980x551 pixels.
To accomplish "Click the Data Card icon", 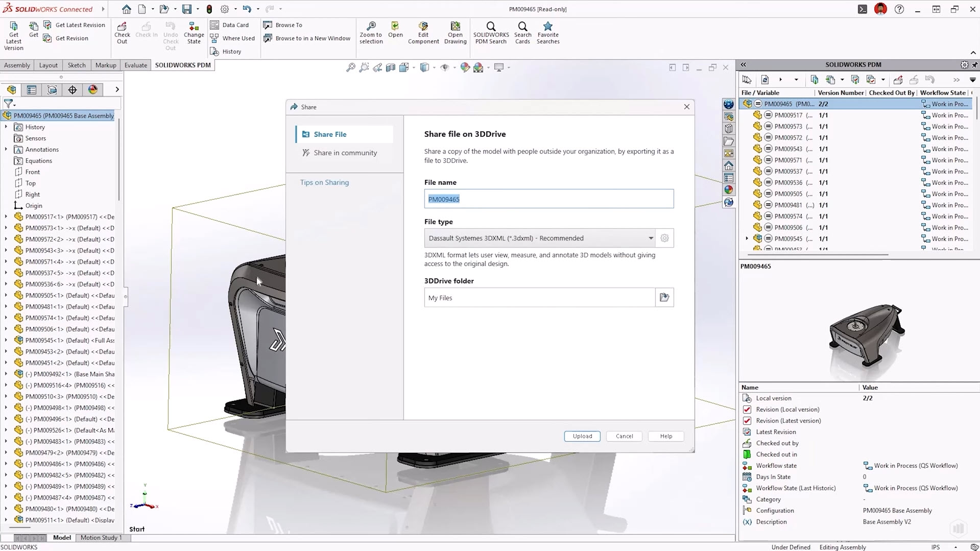I will click(x=215, y=25).
